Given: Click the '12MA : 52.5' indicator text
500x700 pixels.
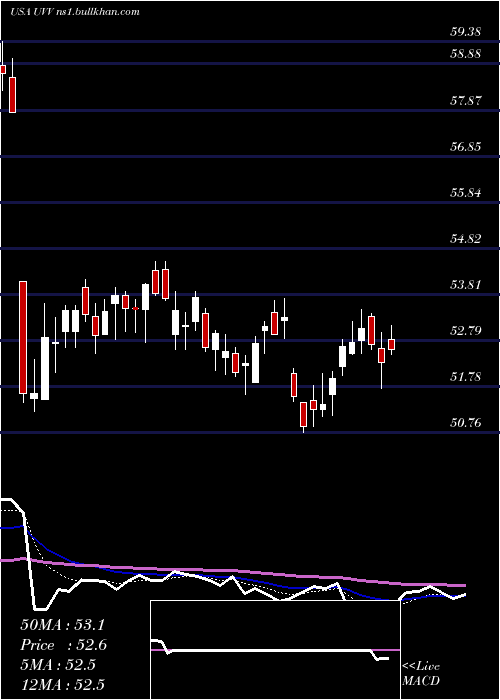Looking at the screenshot, I should pyautogui.click(x=62, y=684).
